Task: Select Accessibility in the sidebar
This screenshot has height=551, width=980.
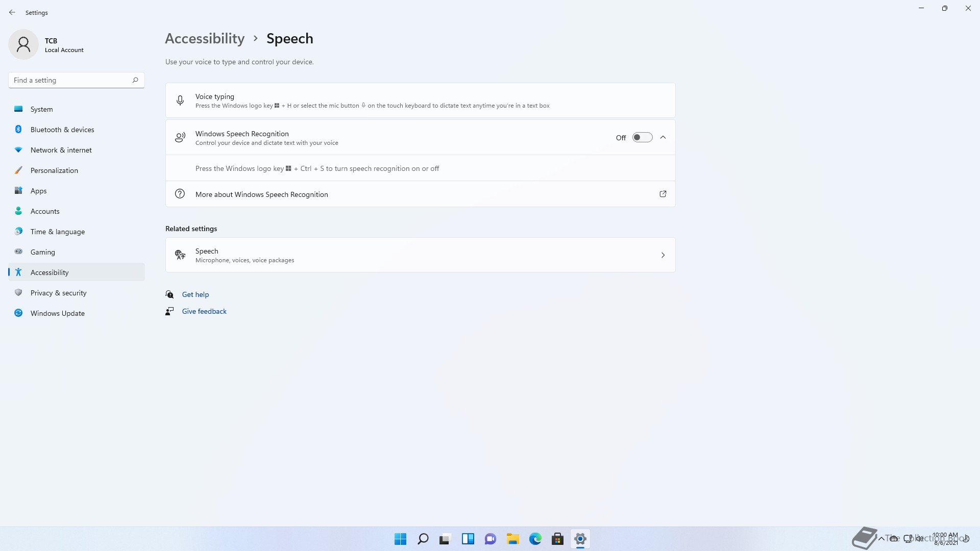Action: (77, 272)
